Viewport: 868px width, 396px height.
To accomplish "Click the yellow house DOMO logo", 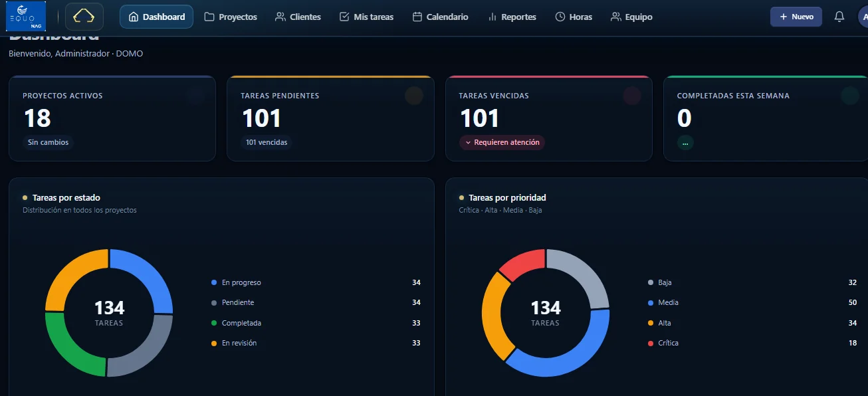I will click(x=84, y=17).
